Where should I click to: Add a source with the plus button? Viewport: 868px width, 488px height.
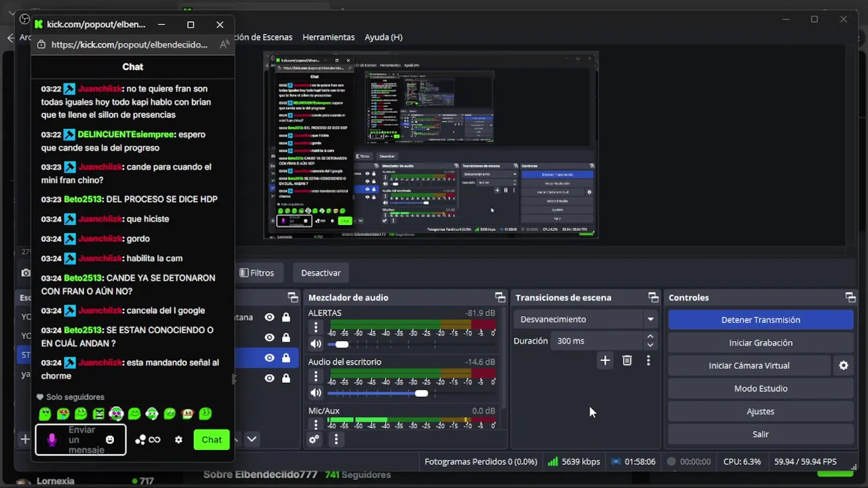[25, 439]
